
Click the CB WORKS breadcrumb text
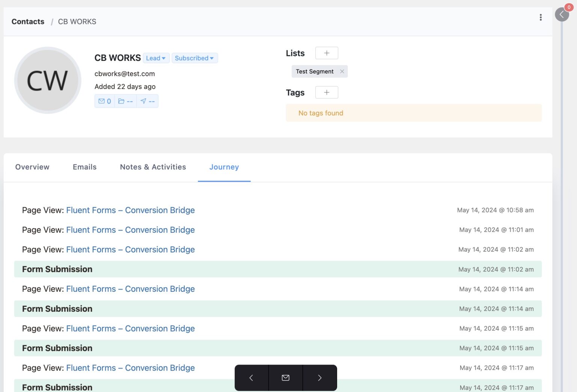point(77,22)
